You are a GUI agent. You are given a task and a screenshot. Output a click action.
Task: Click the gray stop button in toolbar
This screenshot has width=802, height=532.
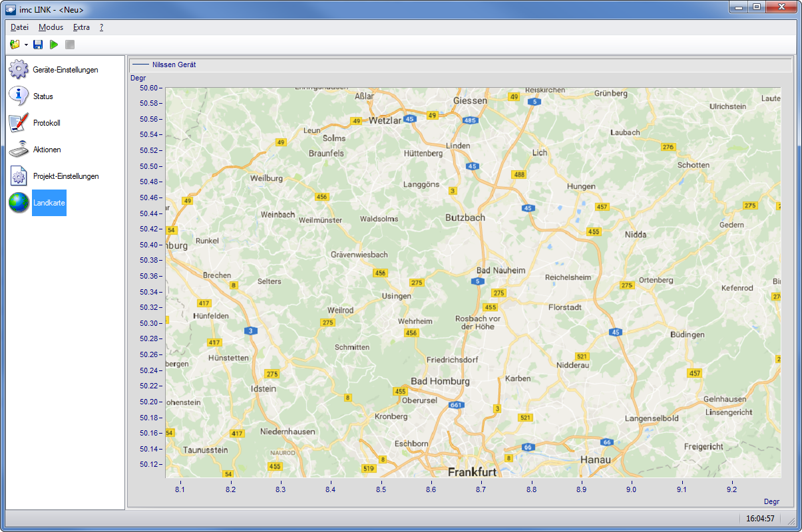point(70,45)
